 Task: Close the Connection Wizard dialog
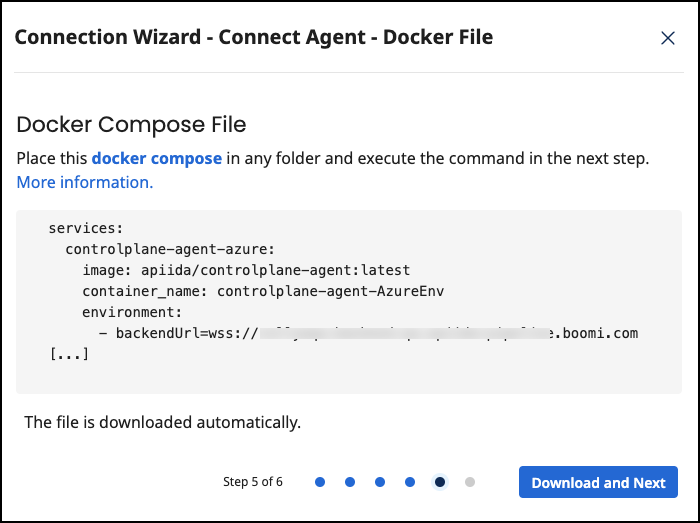(668, 38)
